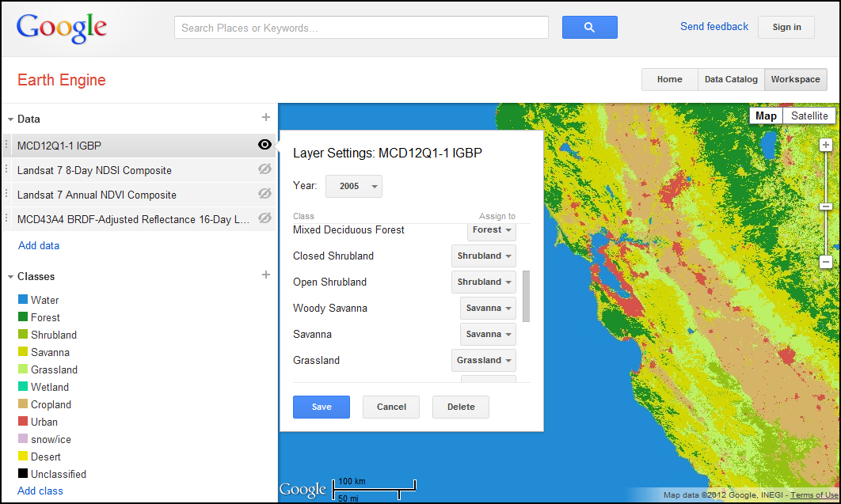This screenshot has height=504, width=841.
Task: Click the Urban class red swatch
Action: tap(22, 421)
